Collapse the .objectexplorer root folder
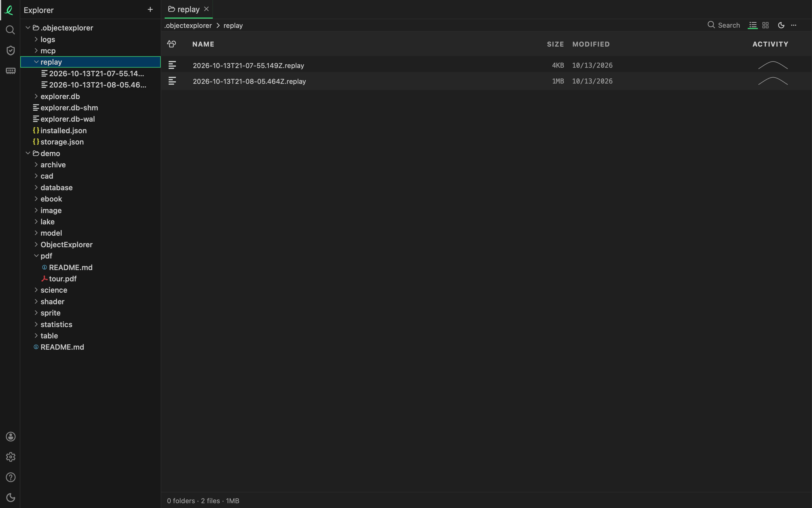Viewport: 812px width, 508px height. [28, 28]
